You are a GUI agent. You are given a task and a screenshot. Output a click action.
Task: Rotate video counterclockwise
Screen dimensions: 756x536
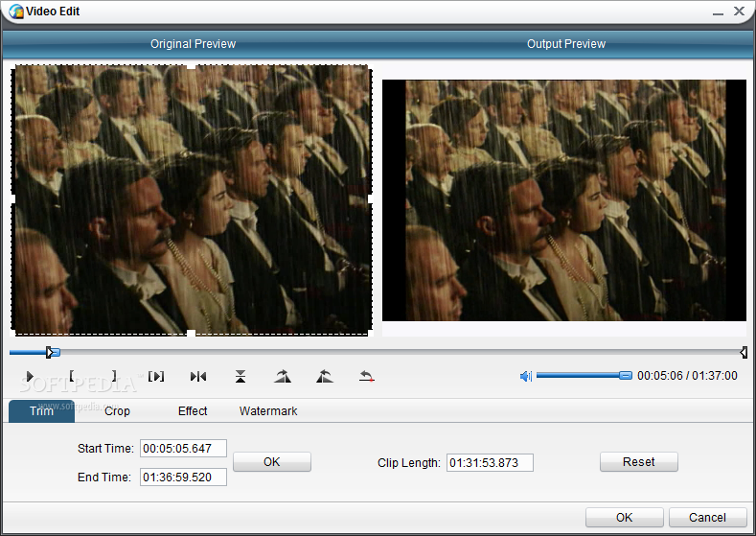(325, 376)
